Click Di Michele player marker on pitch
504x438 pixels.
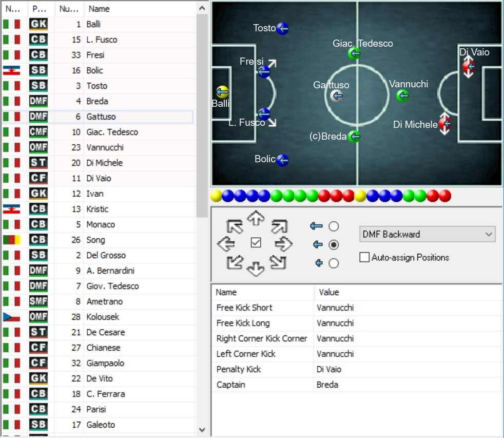(x=445, y=123)
